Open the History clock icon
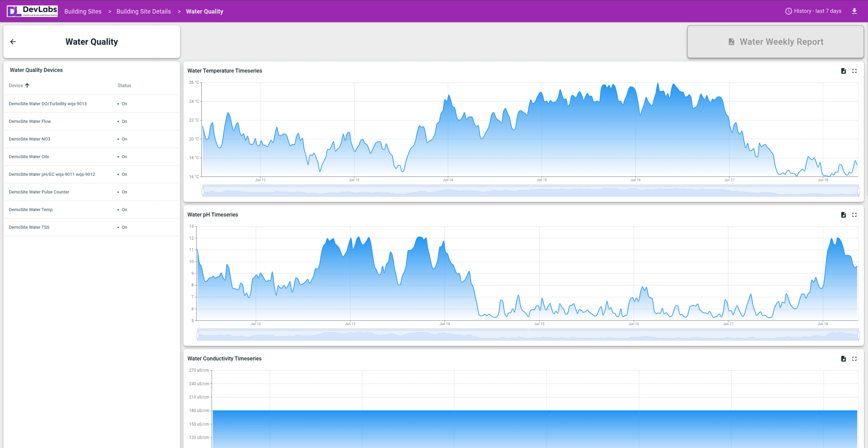Viewport: 868px width, 448px height. coord(788,11)
